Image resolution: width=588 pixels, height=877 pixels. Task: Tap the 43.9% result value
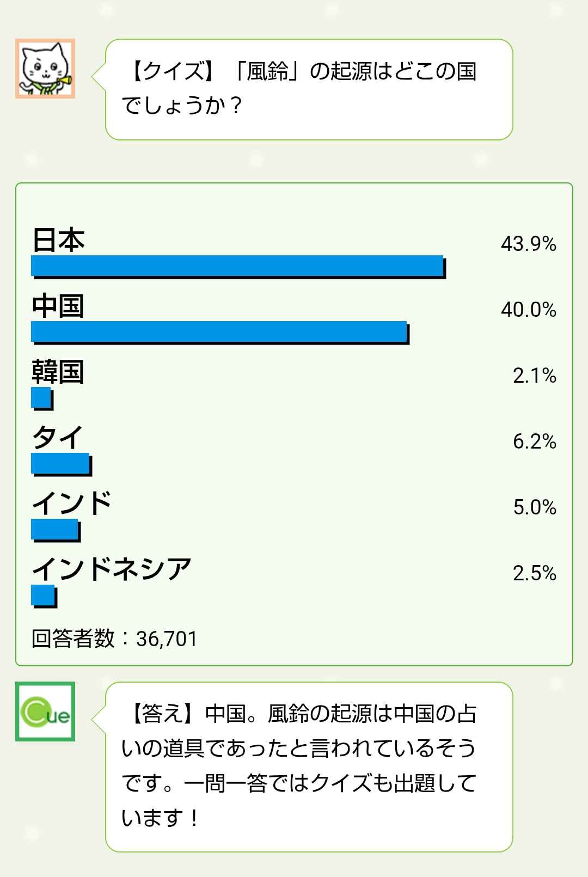pyautogui.click(x=528, y=244)
